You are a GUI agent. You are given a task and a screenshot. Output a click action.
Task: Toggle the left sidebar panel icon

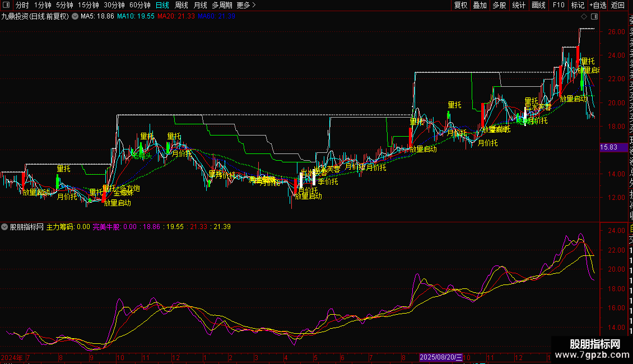click(6, 5)
